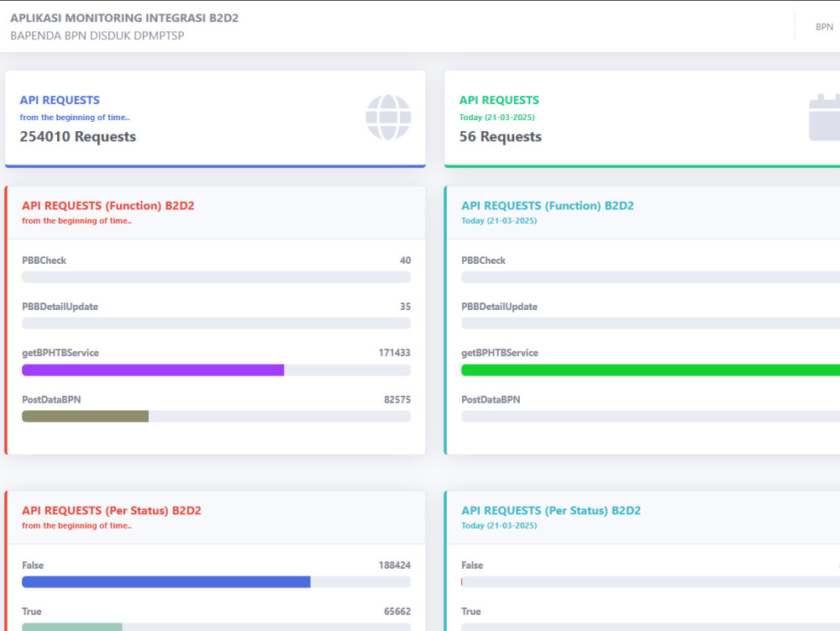
Task: Click the green getBPHTBService today progress bar
Action: coord(650,371)
